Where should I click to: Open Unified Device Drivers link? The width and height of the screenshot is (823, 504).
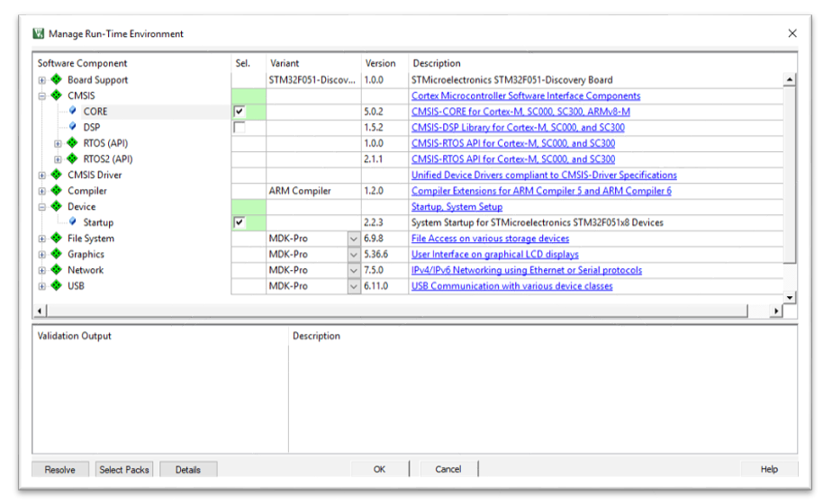[544, 175]
